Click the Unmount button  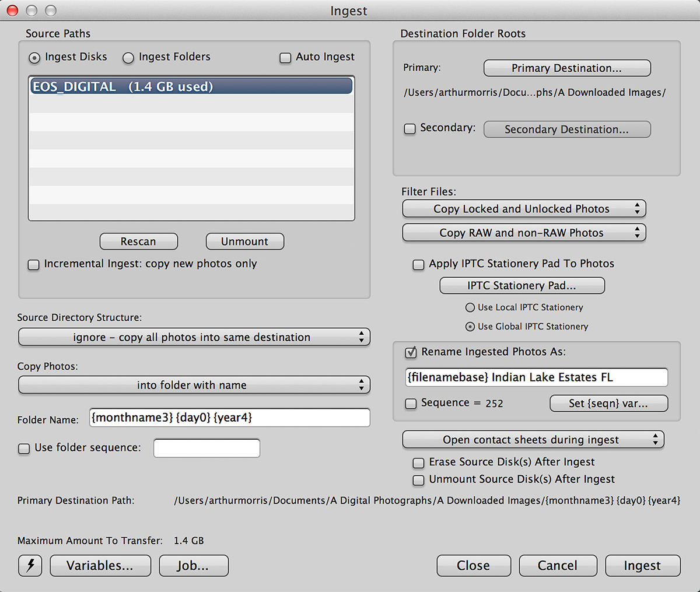tap(245, 241)
